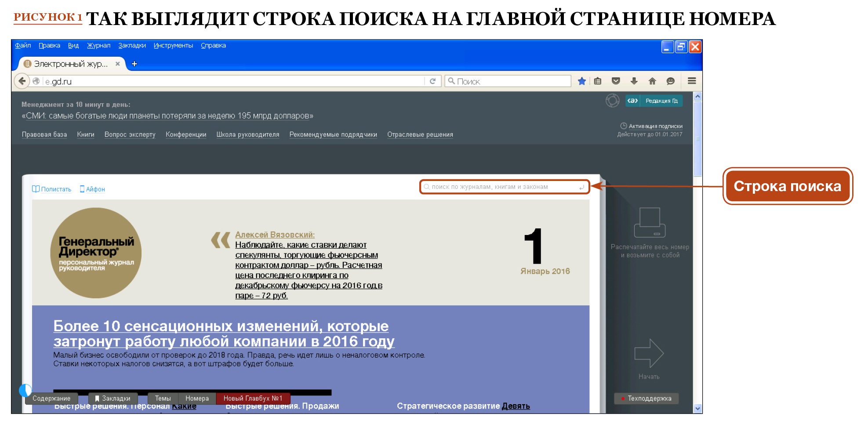868x427 pixels.
Task: Bookmark this page with star icon
Action: tap(581, 81)
